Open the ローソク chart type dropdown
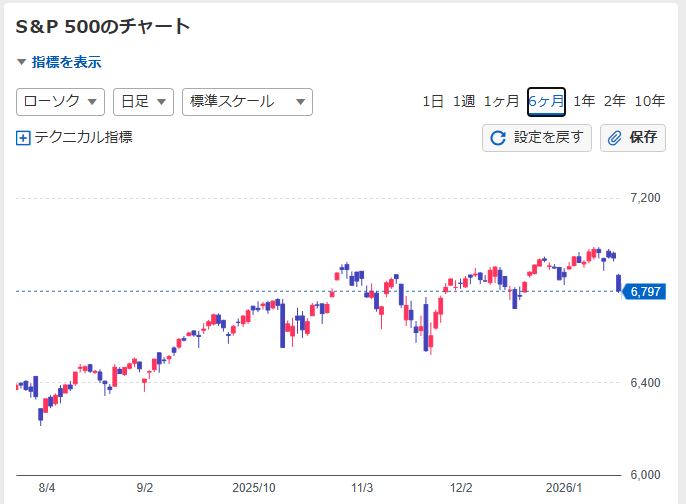This screenshot has width=686, height=504. [61, 102]
